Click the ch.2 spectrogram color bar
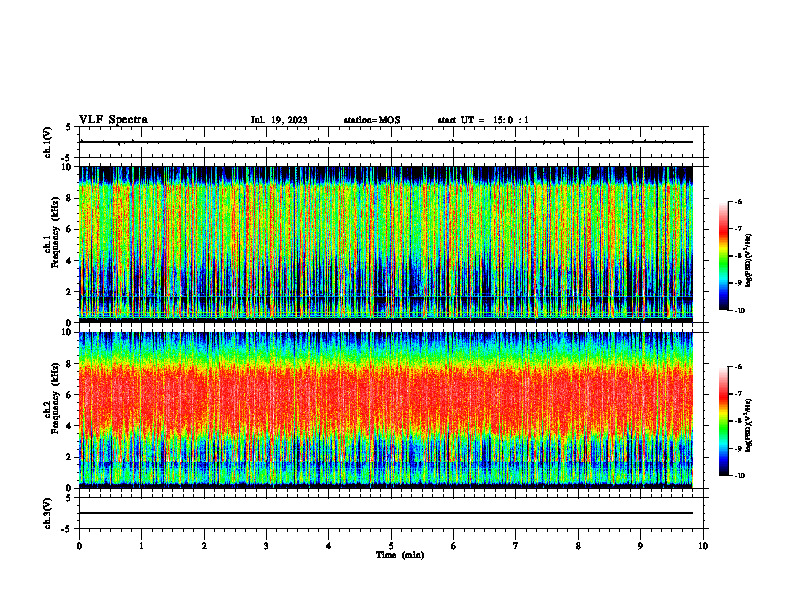792x612 pixels. point(723,421)
